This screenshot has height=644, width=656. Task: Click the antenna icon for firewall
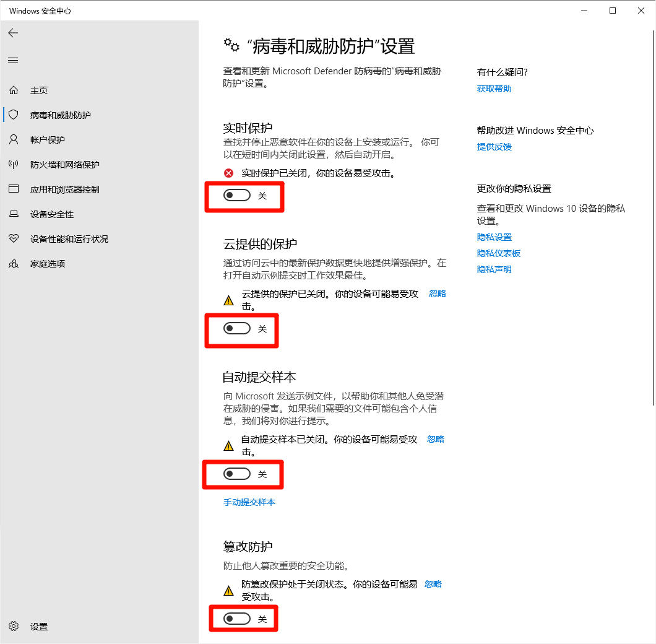[14, 164]
